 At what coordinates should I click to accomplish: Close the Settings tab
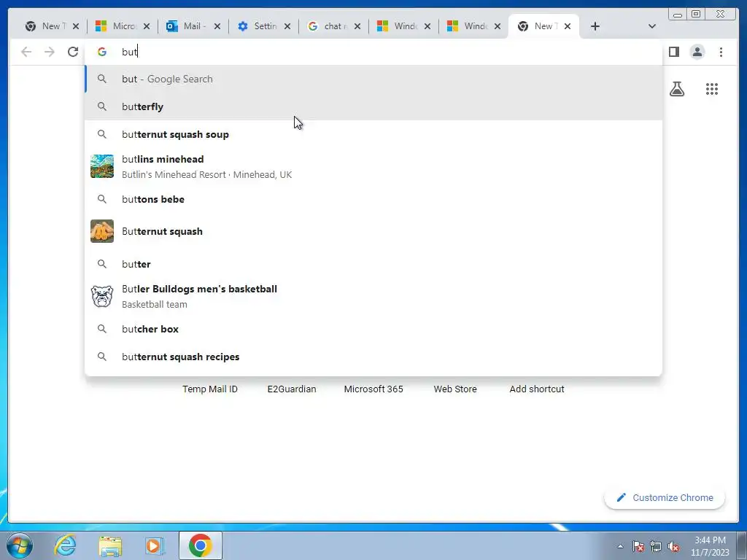287,26
